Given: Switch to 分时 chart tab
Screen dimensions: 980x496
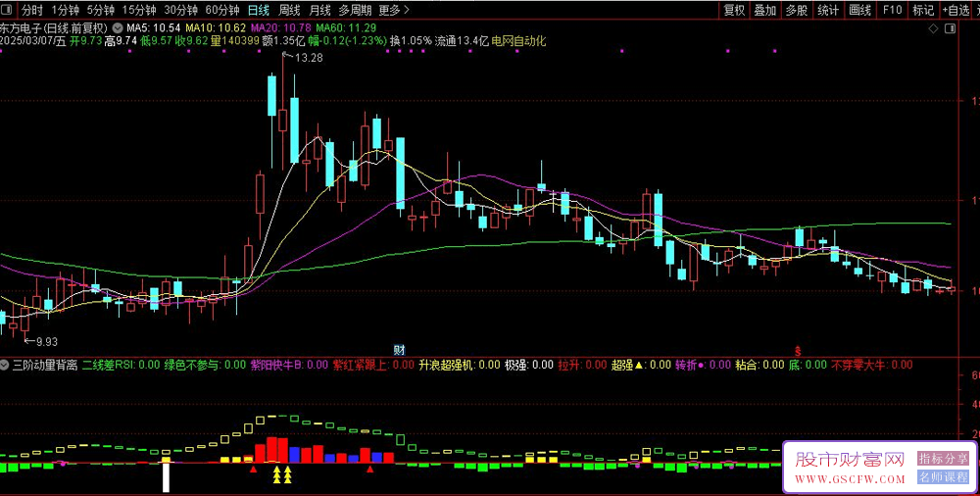Looking at the screenshot, I should [32, 10].
